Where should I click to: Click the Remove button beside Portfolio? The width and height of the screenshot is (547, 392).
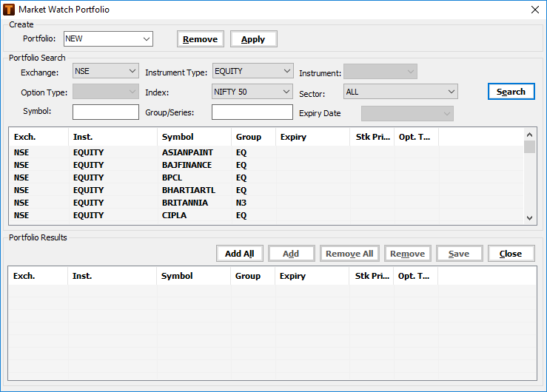pyautogui.click(x=201, y=39)
